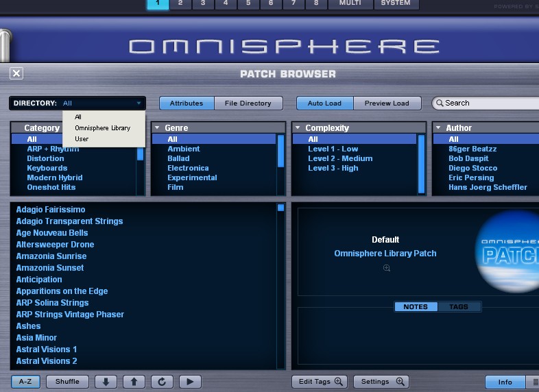This screenshot has width=539, height=392.
Task: Select Experimental genre
Action: point(192,177)
